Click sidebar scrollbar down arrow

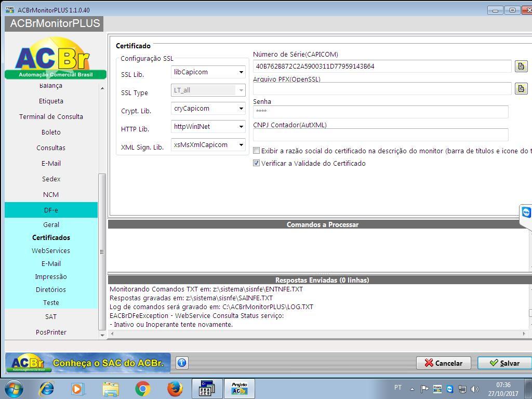pyautogui.click(x=102, y=335)
